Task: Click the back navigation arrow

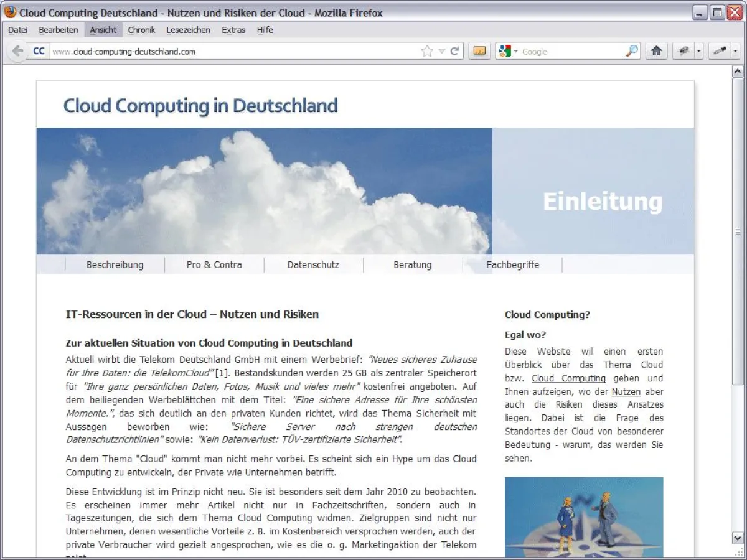Action: (x=17, y=50)
